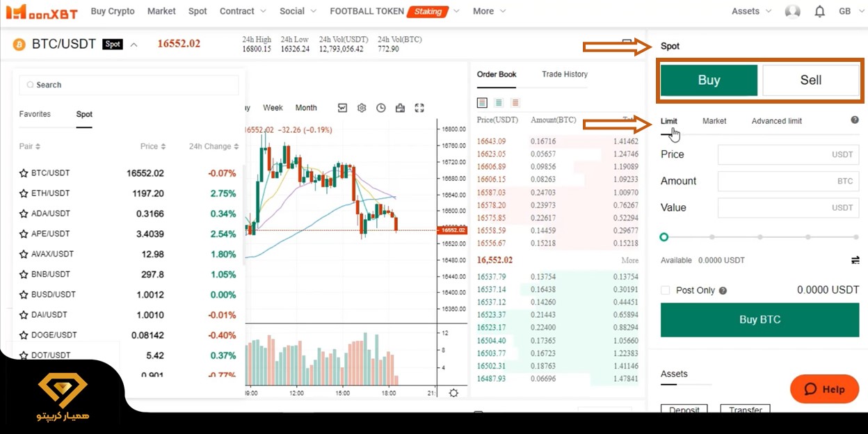Select the fullscreen chart icon
868x434 pixels.
(419, 108)
